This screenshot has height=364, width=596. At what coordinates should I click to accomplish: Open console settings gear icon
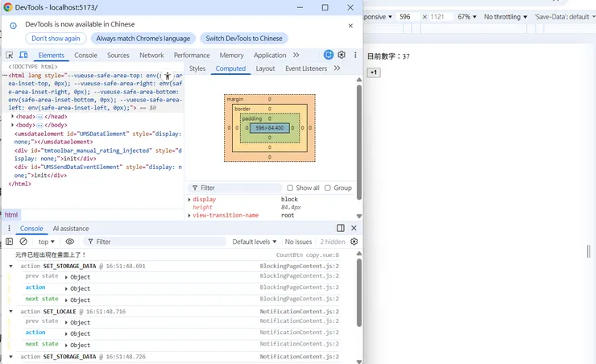click(354, 242)
